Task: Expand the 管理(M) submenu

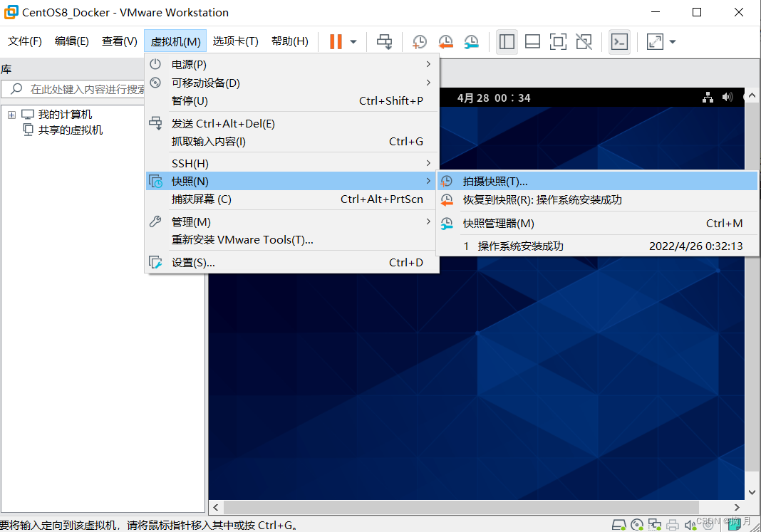Action: point(291,222)
